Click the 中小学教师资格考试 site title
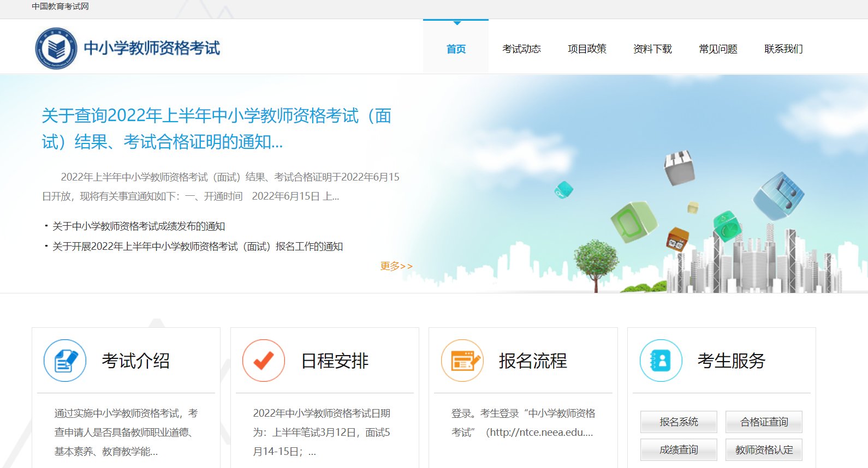The image size is (868, 468). coord(152,48)
